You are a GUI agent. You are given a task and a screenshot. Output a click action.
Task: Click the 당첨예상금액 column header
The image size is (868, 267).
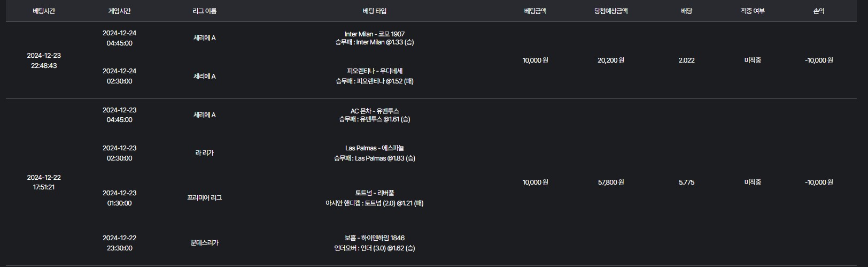point(610,11)
